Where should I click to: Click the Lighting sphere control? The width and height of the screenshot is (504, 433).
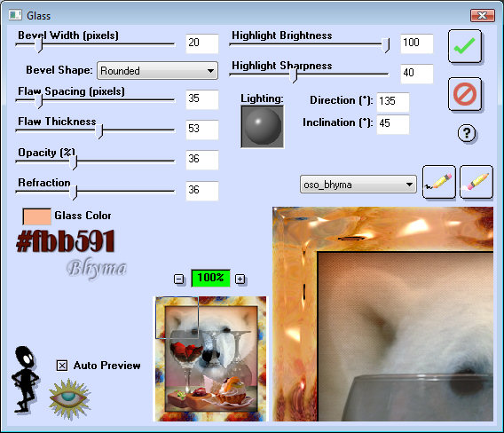[263, 127]
